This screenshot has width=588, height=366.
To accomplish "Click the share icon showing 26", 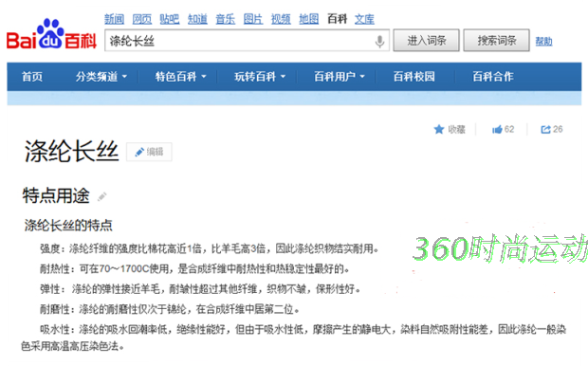I will tap(545, 129).
